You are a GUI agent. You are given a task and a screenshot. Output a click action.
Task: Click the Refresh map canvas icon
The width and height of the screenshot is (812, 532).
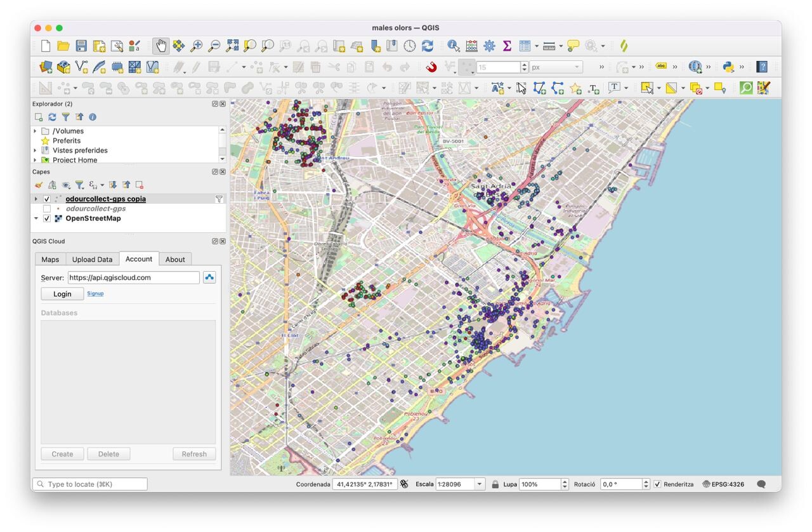click(x=428, y=46)
